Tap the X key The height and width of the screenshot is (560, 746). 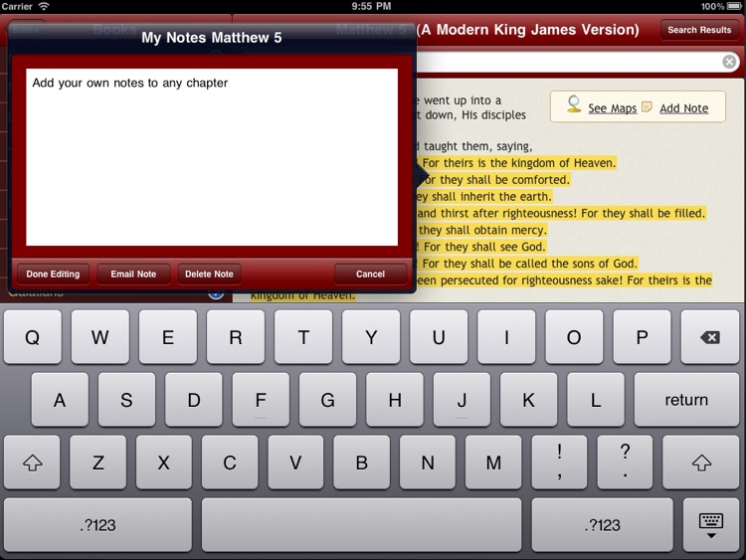164,463
